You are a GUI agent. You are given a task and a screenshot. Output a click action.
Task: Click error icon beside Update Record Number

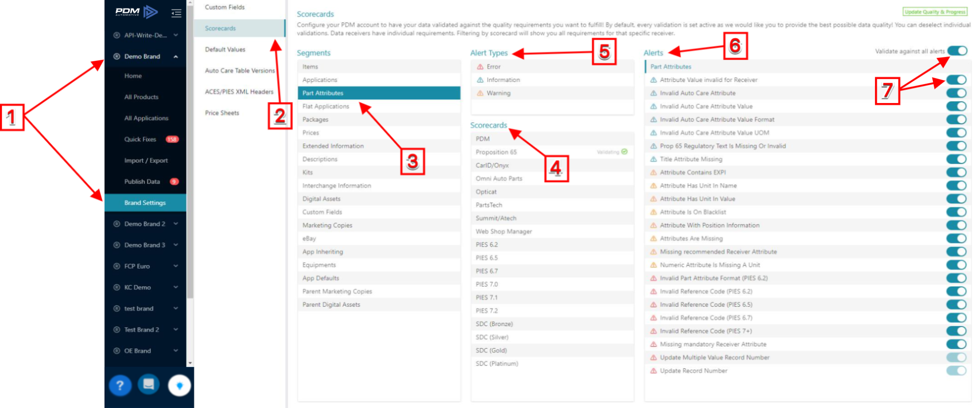[x=653, y=371]
